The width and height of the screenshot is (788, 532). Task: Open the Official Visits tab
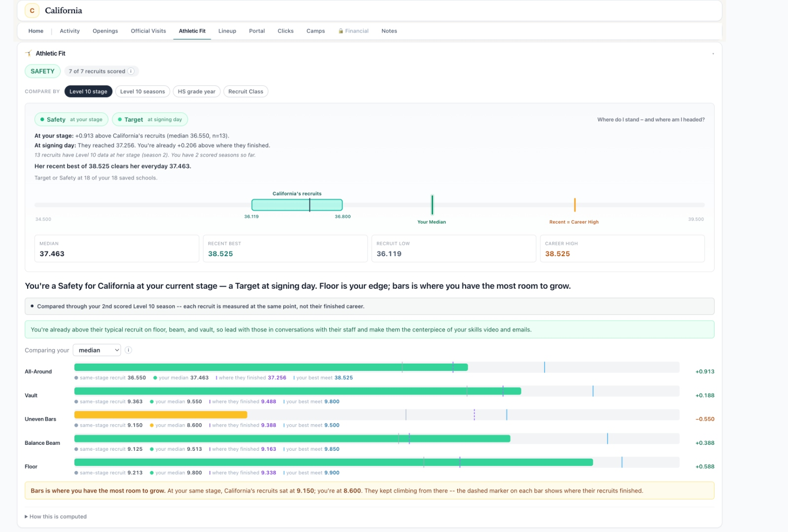[148, 31]
